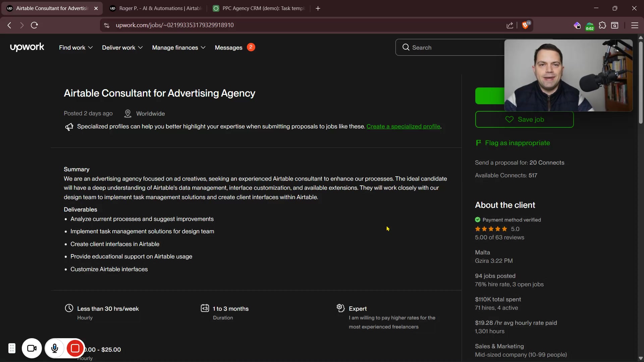
Task: Click the red stop recording button
Action: point(75,349)
